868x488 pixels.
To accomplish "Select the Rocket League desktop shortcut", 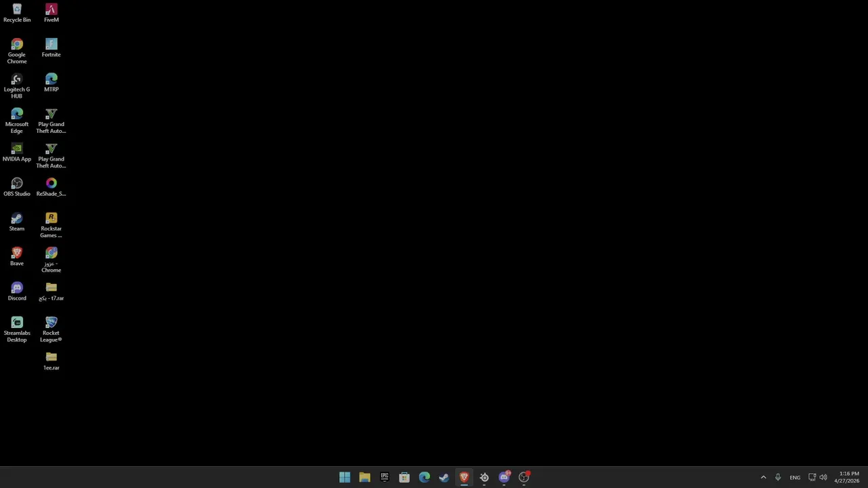I will pos(51,329).
